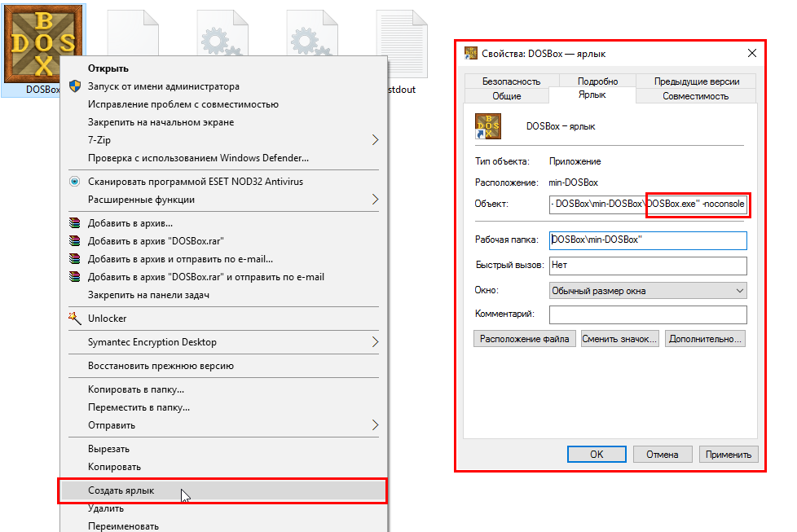Click the Unlocker wand icon

click(x=75, y=318)
